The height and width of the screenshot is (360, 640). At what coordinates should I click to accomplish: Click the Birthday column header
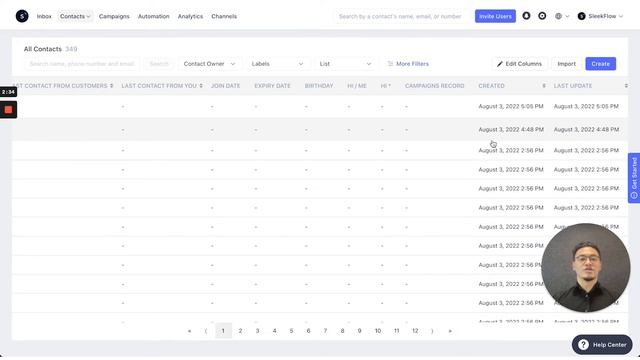319,86
